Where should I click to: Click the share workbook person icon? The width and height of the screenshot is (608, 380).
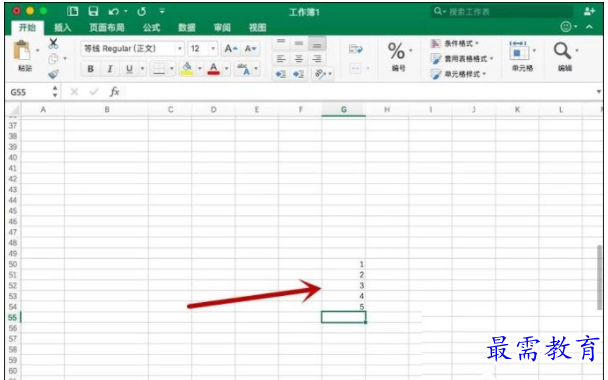coord(589,11)
